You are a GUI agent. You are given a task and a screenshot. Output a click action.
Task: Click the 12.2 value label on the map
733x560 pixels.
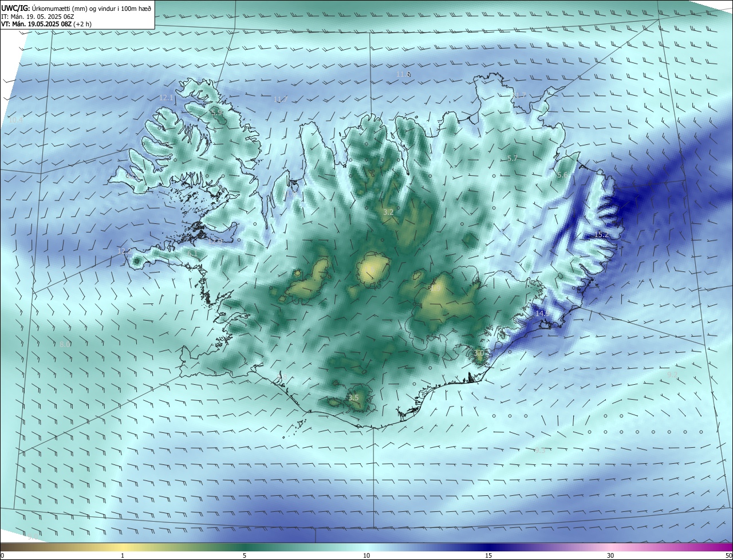pos(124,251)
